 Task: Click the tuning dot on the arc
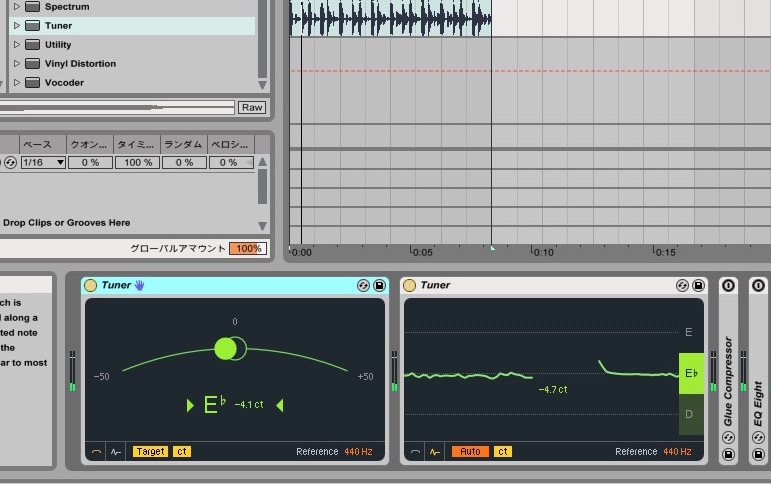(226, 349)
